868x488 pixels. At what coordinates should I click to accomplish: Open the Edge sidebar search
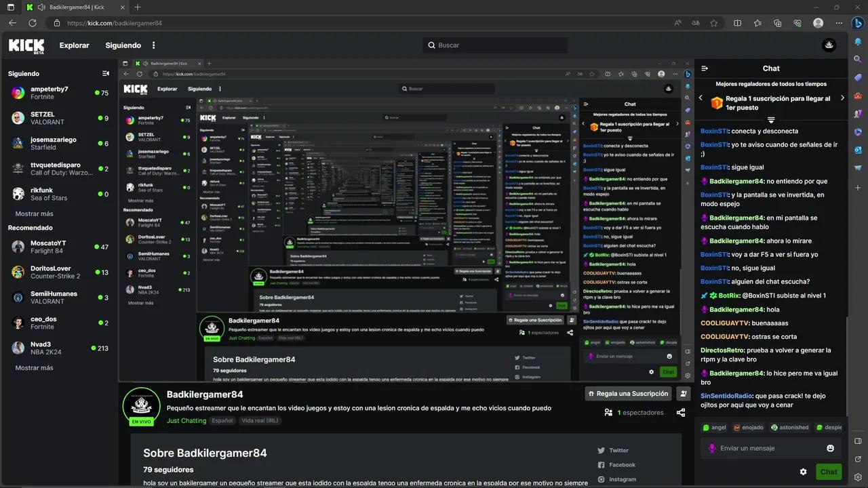(858, 60)
